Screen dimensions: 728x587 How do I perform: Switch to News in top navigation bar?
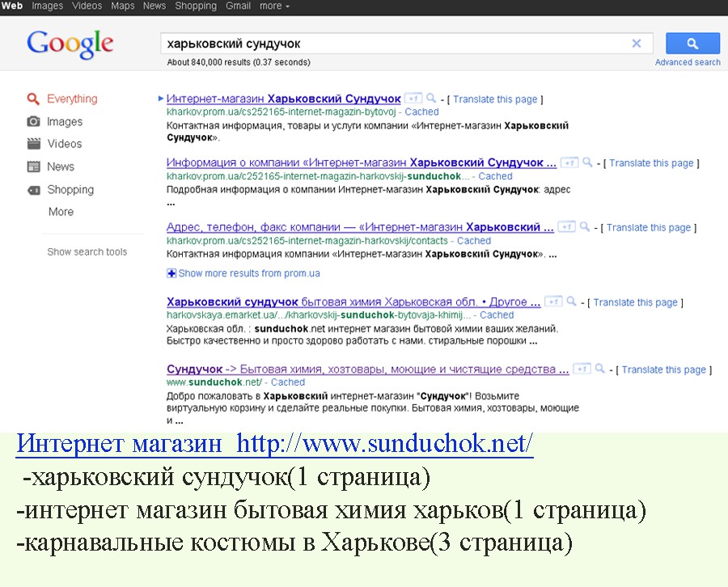[154, 6]
